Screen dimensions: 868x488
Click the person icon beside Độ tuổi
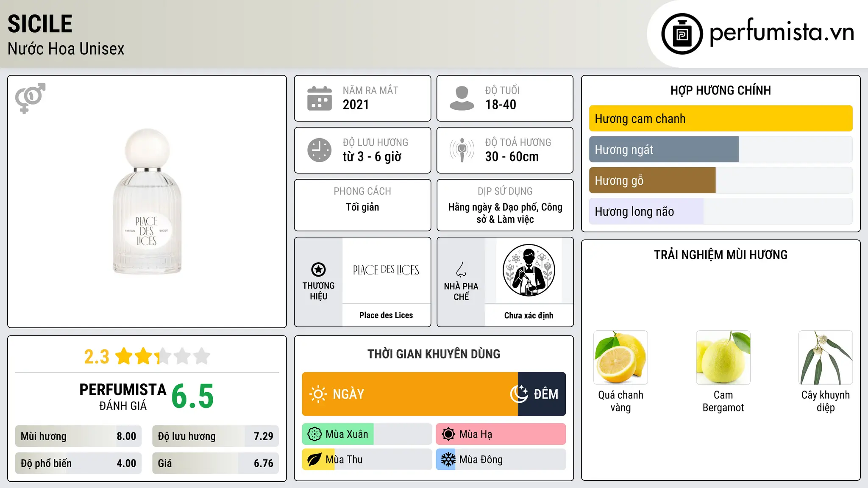pyautogui.click(x=462, y=98)
